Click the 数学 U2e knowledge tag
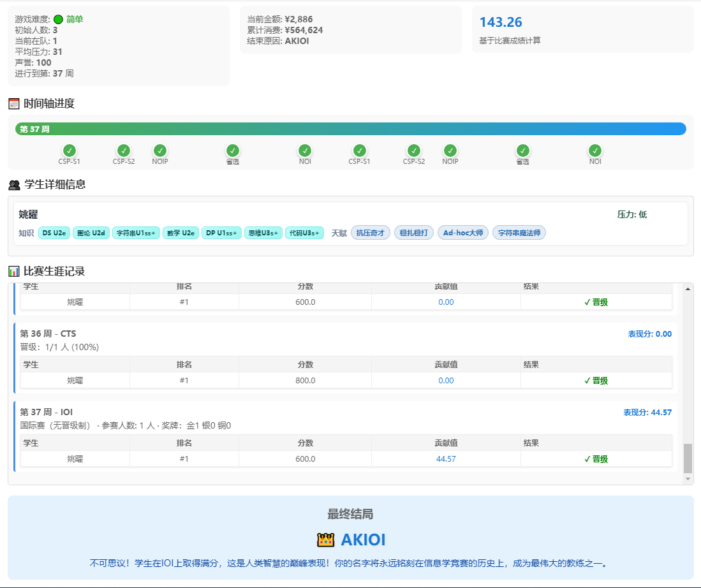701x588 pixels. point(181,233)
